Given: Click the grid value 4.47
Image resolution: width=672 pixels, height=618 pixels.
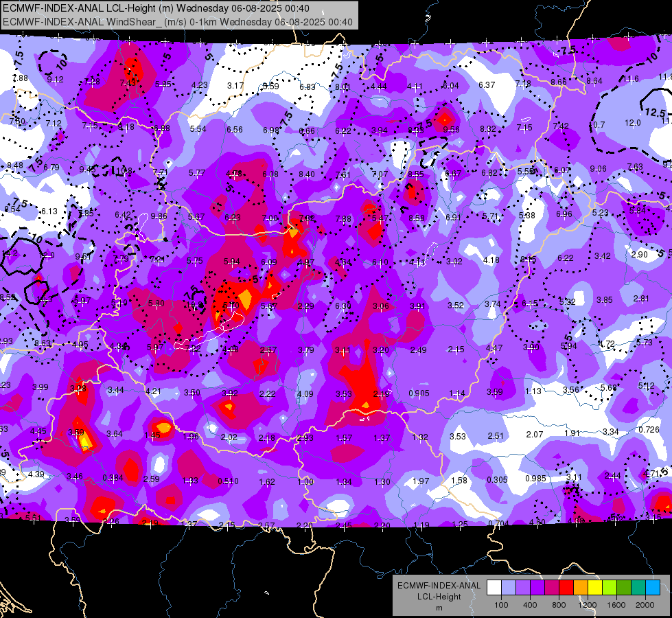Looking at the screenshot, I should click(494, 348).
